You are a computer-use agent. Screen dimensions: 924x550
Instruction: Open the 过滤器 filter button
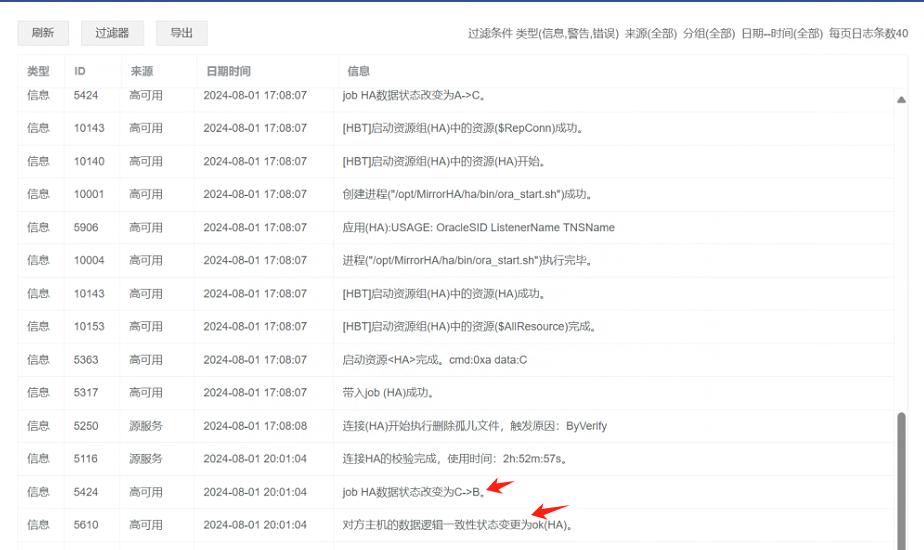click(112, 33)
